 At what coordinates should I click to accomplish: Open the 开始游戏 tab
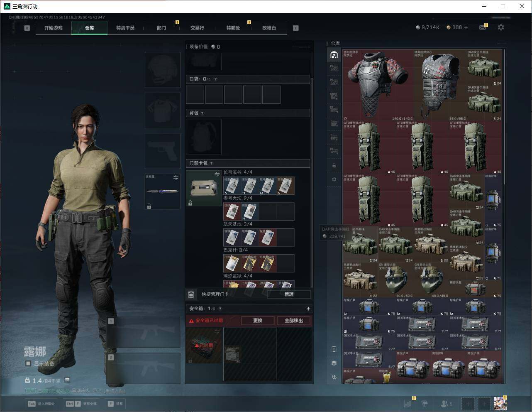54,28
